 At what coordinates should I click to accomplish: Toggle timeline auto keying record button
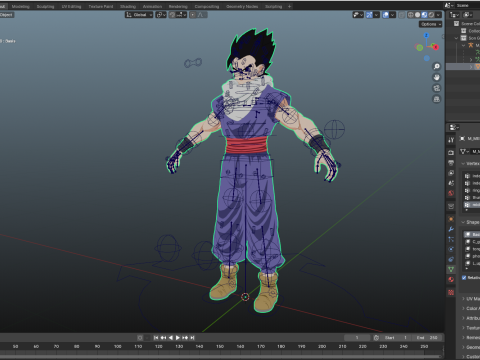(140, 338)
